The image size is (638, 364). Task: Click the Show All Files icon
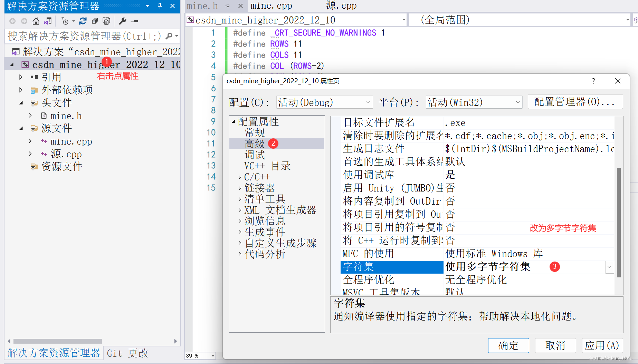click(106, 21)
